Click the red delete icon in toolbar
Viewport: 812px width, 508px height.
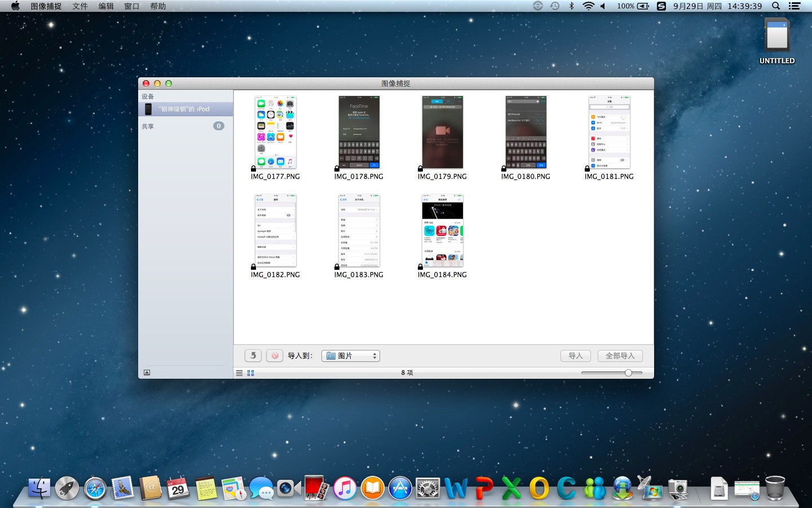(x=275, y=356)
